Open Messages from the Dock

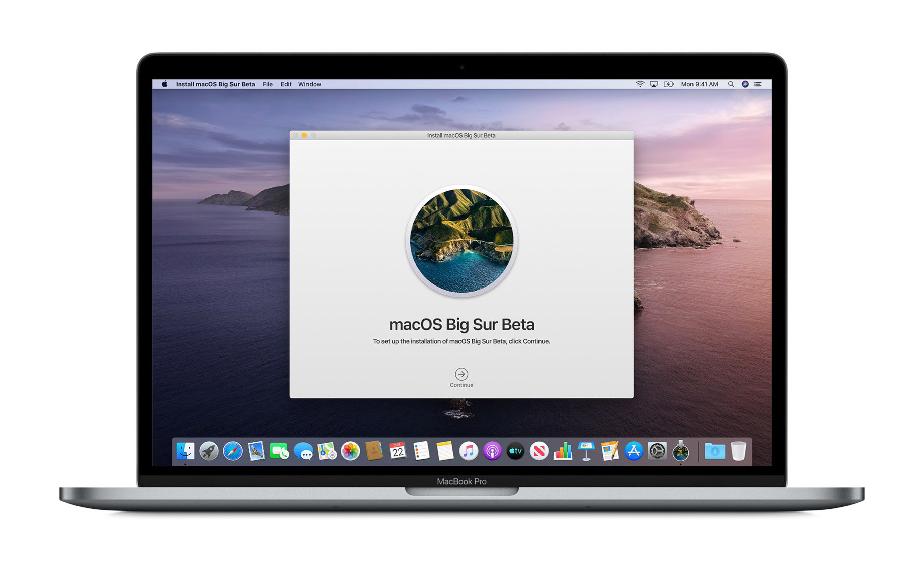[x=303, y=451]
